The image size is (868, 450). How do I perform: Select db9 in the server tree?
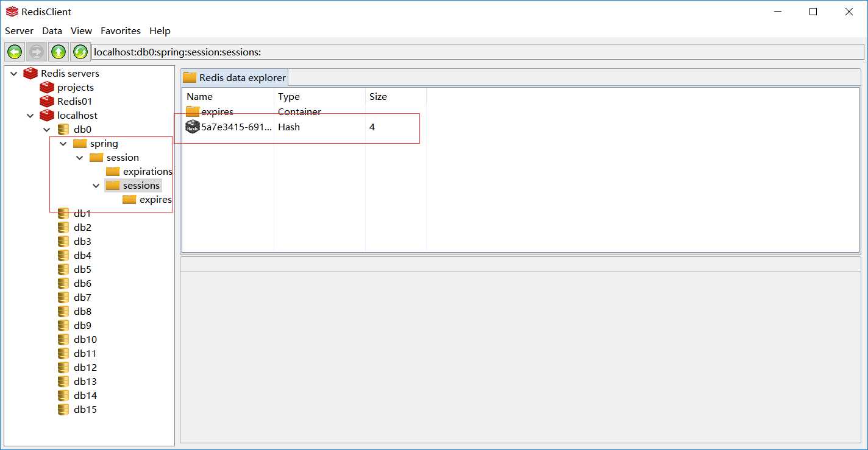82,325
